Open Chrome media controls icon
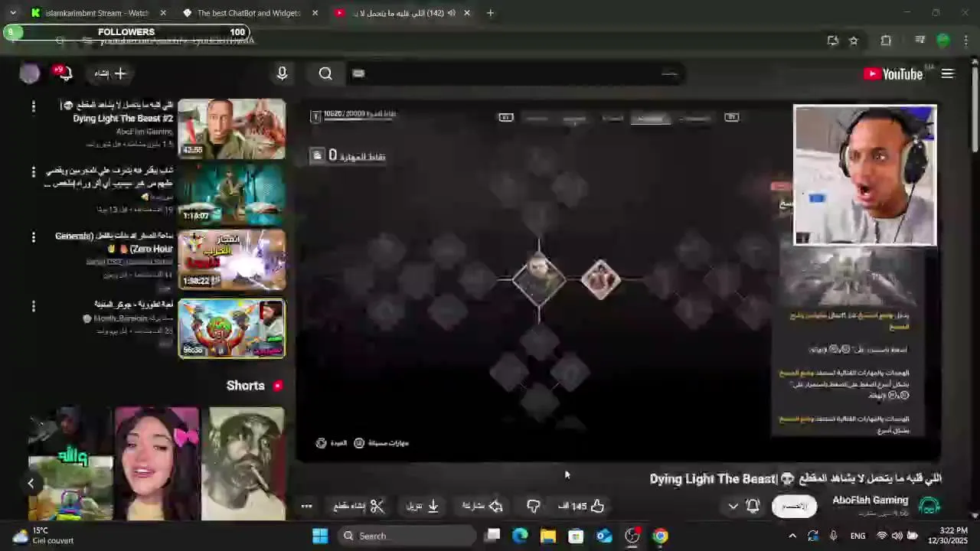The image size is (980, 551). coord(920,41)
